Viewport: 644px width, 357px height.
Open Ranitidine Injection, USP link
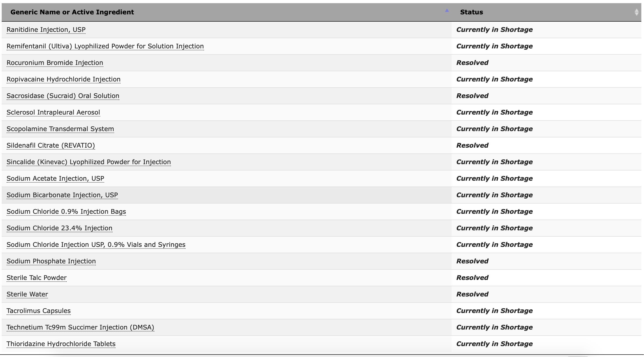[46, 30]
